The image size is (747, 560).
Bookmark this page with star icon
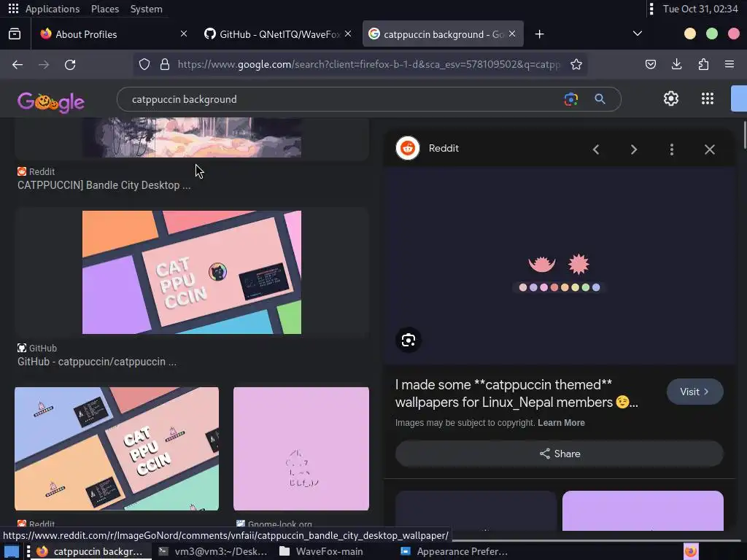tap(576, 64)
